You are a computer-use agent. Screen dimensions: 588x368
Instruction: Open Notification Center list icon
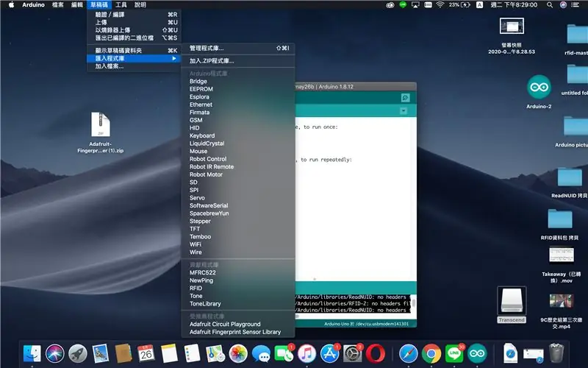click(x=575, y=5)
